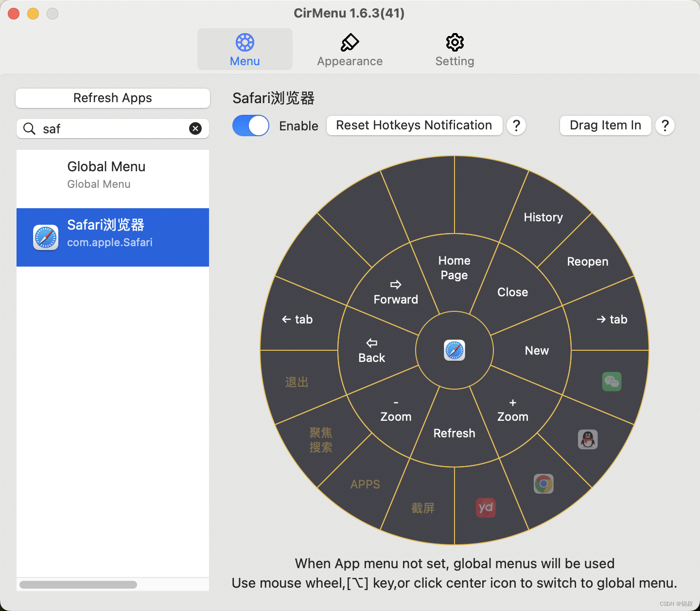Click the Safari icon at the wheel center
The height and width of the screenshot is (611, 700).
tap(455, 350)
